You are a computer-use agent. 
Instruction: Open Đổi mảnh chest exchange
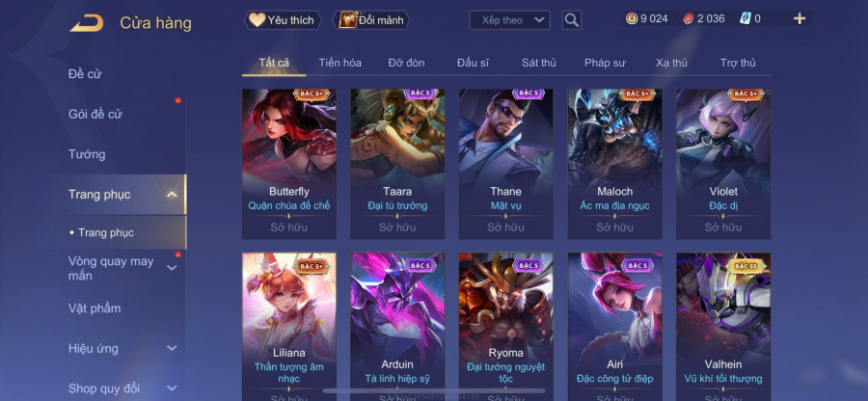tap(371, 20)
